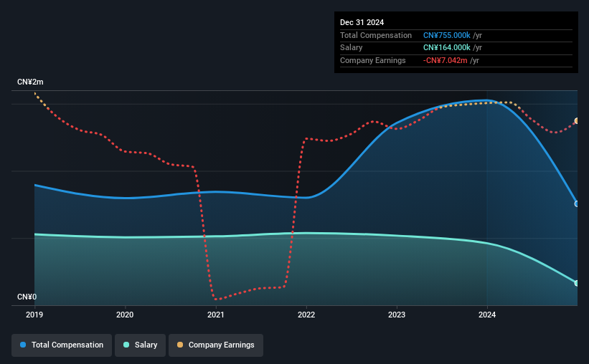Click the tooltip's Salary label

(352, 48)
